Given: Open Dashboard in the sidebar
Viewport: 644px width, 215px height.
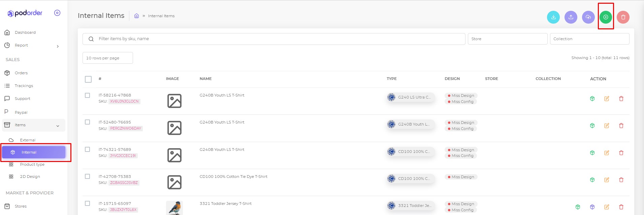Looking at the screenshot, I should pos(25,32).
